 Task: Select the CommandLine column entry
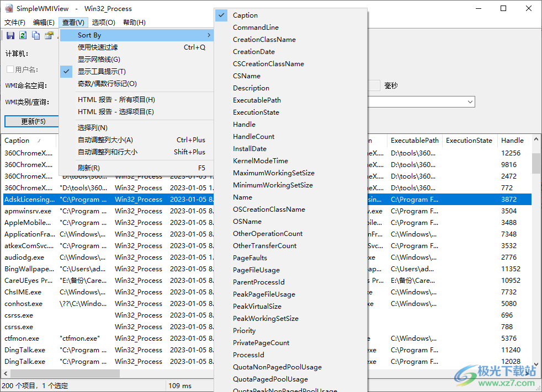tap(256, 27)
